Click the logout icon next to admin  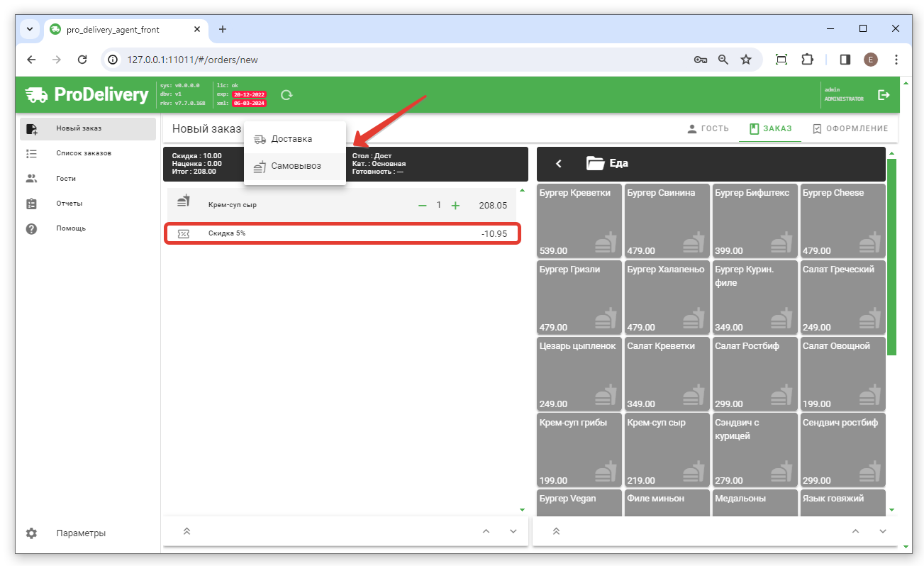pos(884,95)
